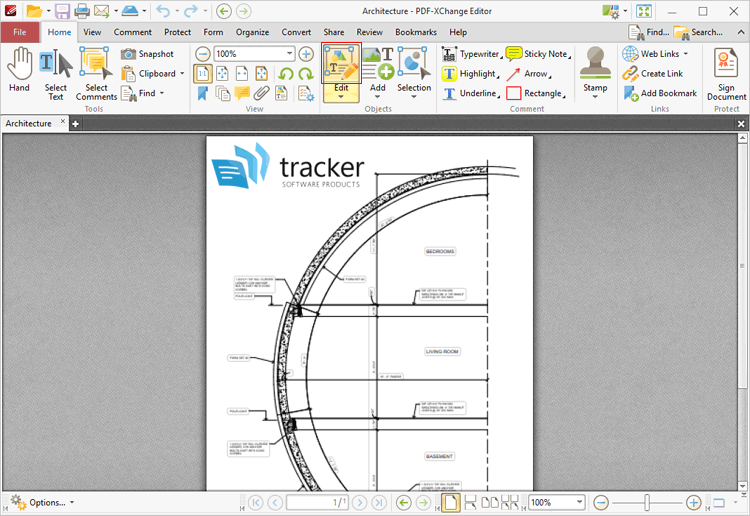
Task: Click the Add Bookmark button
Action: (660, 93)
